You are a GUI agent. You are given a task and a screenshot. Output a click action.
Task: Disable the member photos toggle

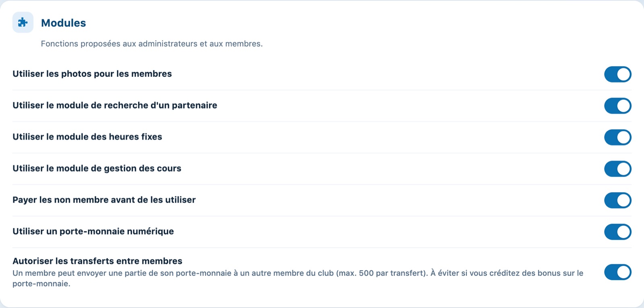(618, 74)
